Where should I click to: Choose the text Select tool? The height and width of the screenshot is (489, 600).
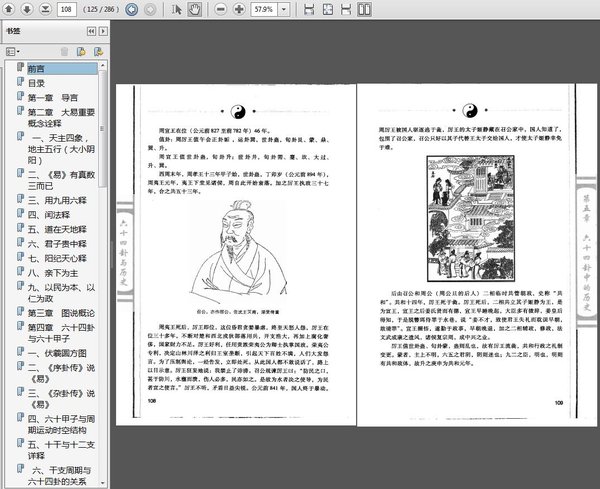pyautogui.click(x=176, y=9)
